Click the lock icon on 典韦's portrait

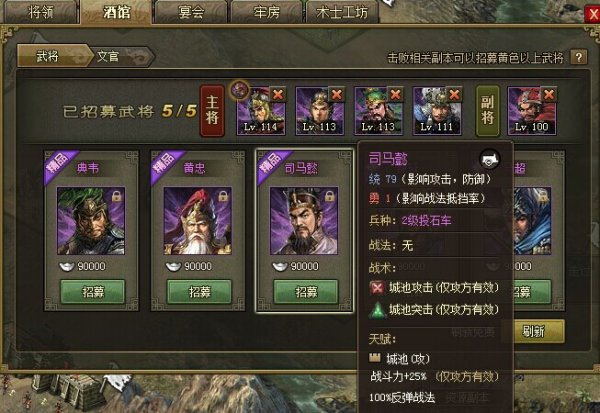coord(116,196)
